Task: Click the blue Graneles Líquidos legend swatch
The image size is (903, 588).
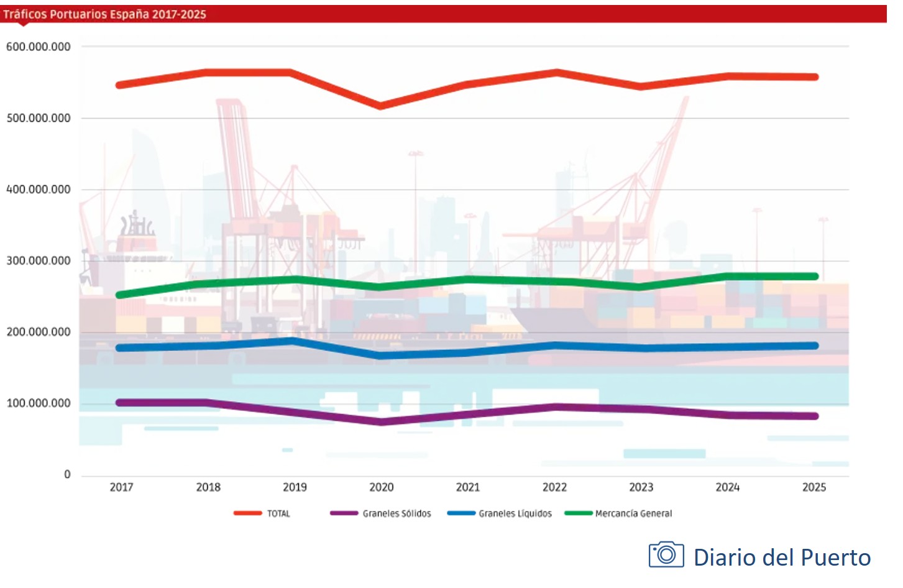Action: (461, 513)
